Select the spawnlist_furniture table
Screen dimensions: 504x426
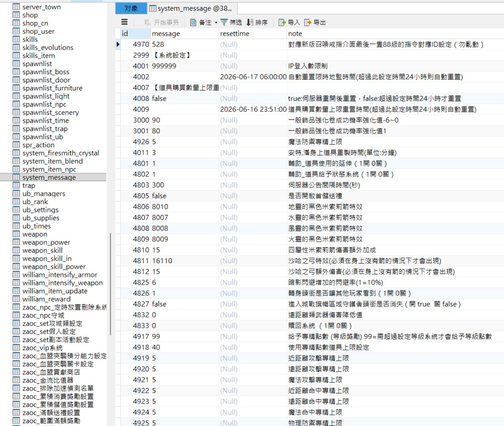[x=52, y=88]
